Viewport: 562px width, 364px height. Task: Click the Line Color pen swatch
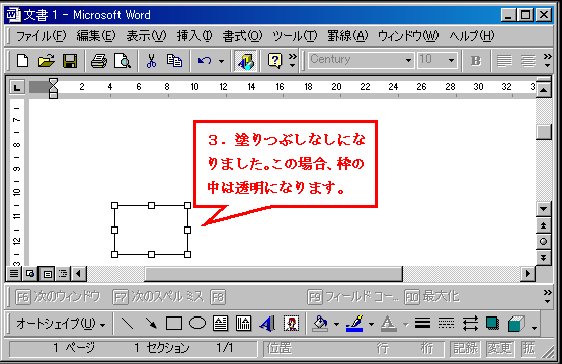coord(355,323)
